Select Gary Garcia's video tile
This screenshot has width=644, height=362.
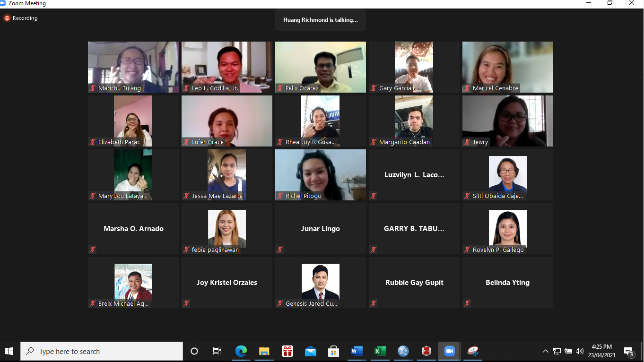click(x=414, y=67)
